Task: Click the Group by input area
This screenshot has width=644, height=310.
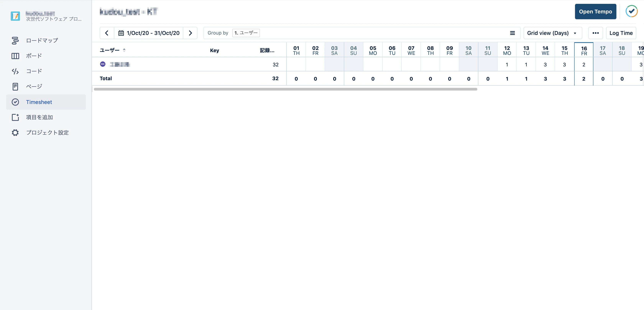Action: point(362,33)
